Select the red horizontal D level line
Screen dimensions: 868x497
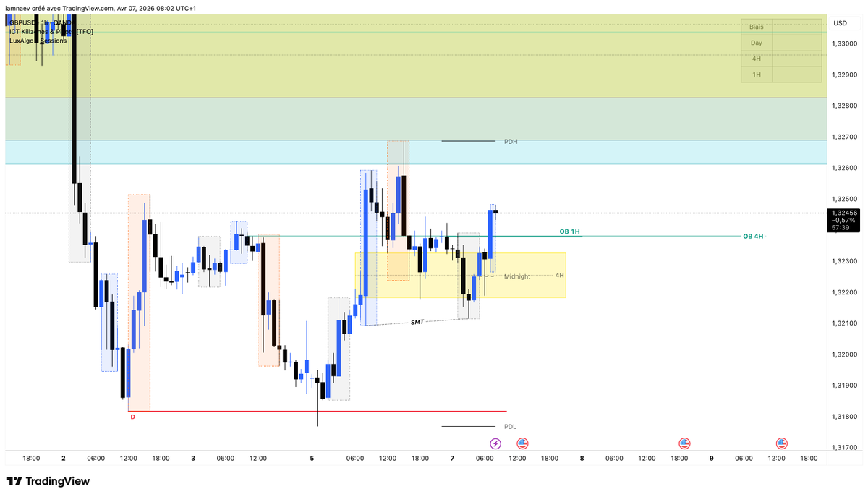(x=318, y=411)
